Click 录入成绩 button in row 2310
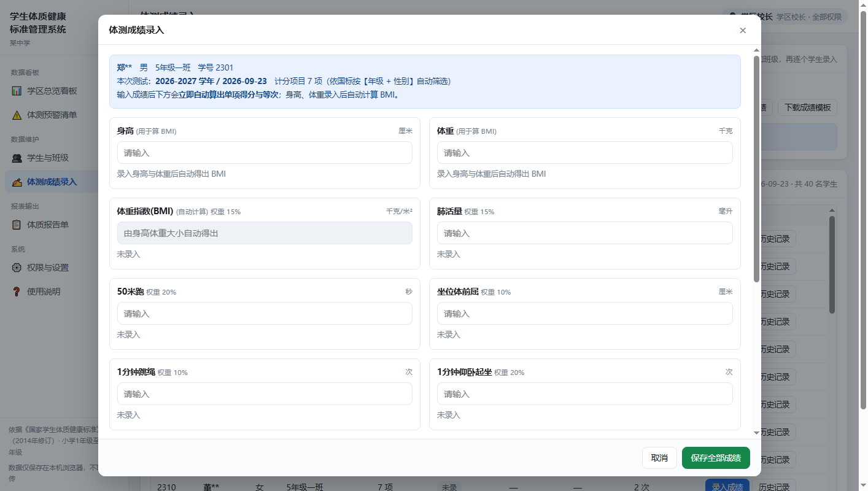 pyautogui.click(x=727, y=487)
